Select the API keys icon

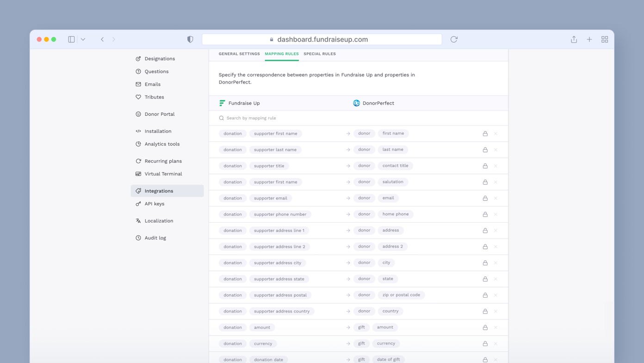(x=137, y=204)
